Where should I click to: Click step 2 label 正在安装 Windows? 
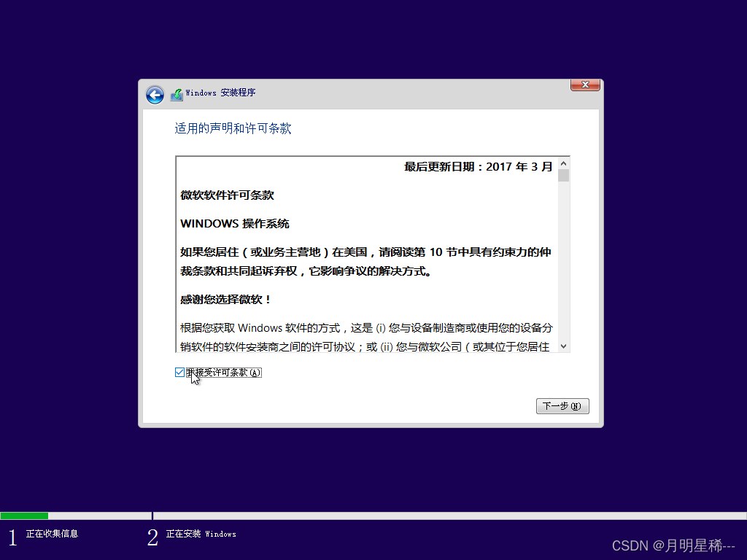point(201,534)
